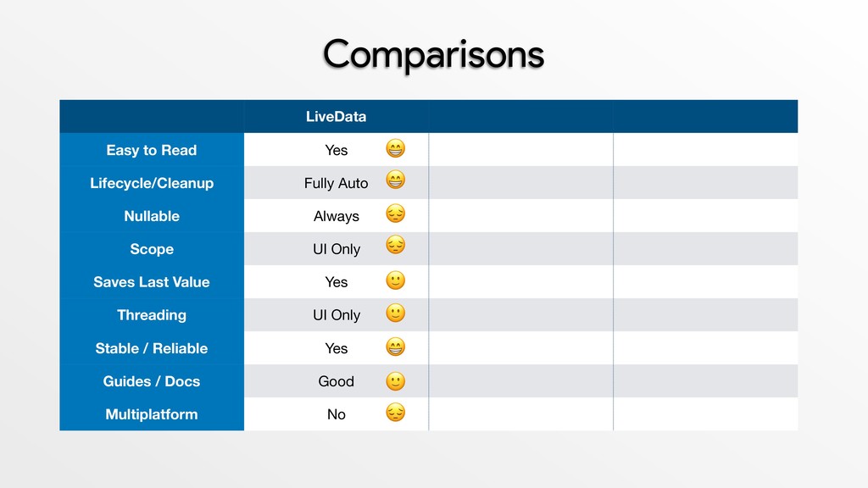Screen dimensions: 868x488
Task: Click the grinning emoji beside Fully Auto
Action: (x=395, y=180)
